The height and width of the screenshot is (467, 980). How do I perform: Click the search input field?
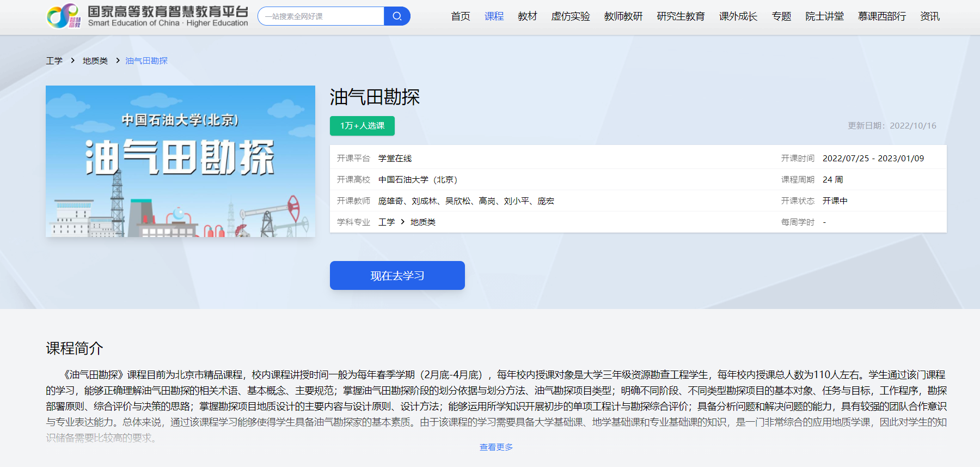(x=321, y=16)
